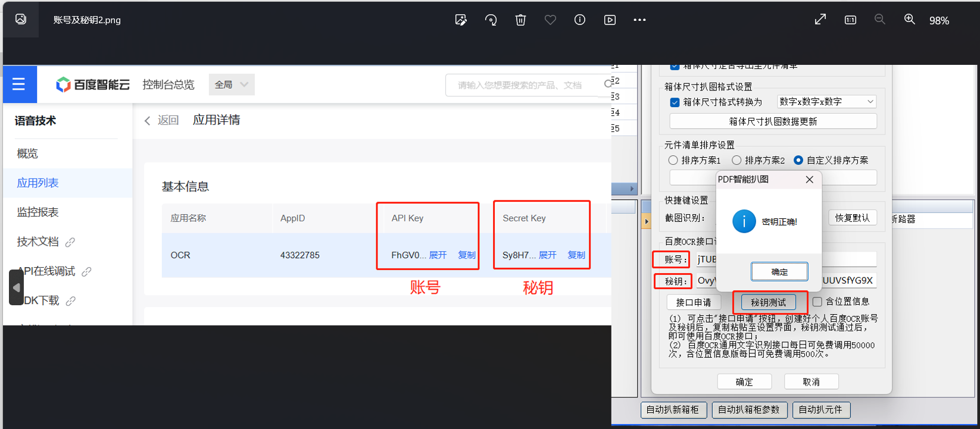The height and width of the screenshot is (429, 980).
Task: Click the link icon beside API在线调试
Action: point(86,271)
